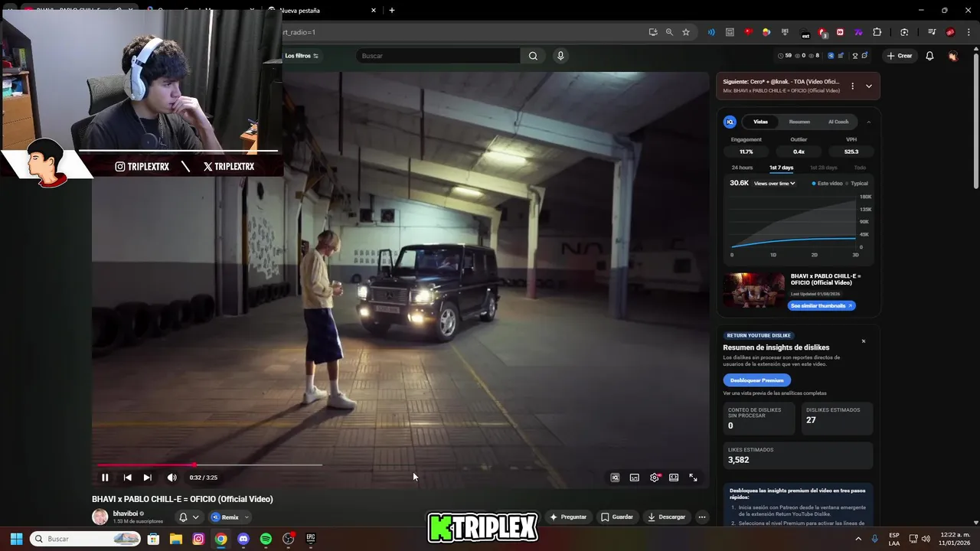980x551 pixels.
Task: Open the player settings gear
Action: pyautogui.click(x=655, y=478)
